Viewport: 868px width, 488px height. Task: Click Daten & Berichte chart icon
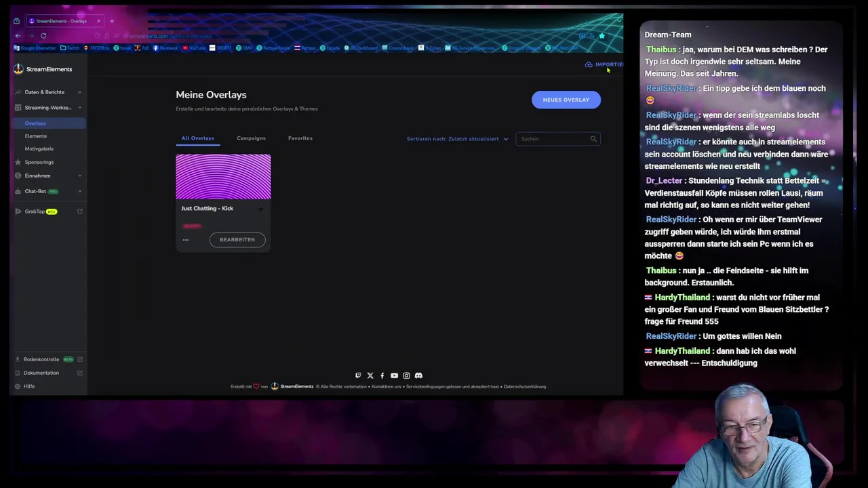click(x=18, y=92)
